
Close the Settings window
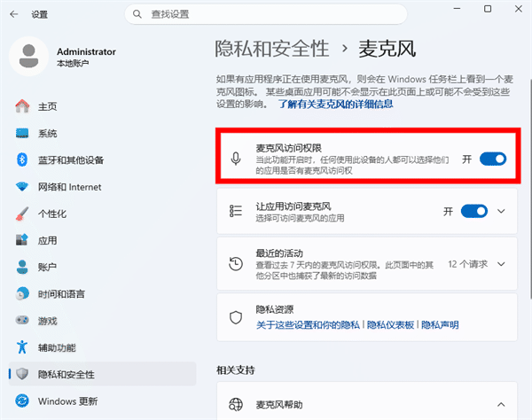tap(519, 9)
